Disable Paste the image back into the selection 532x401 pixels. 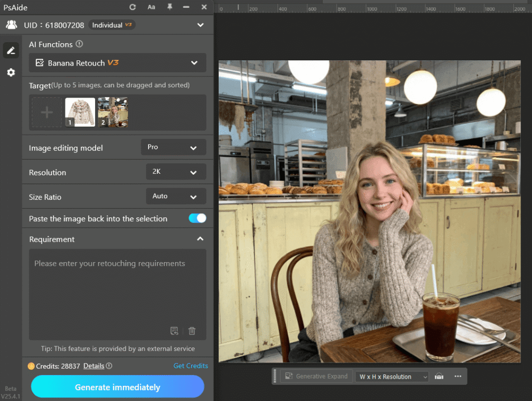click(x=196, y=218)
